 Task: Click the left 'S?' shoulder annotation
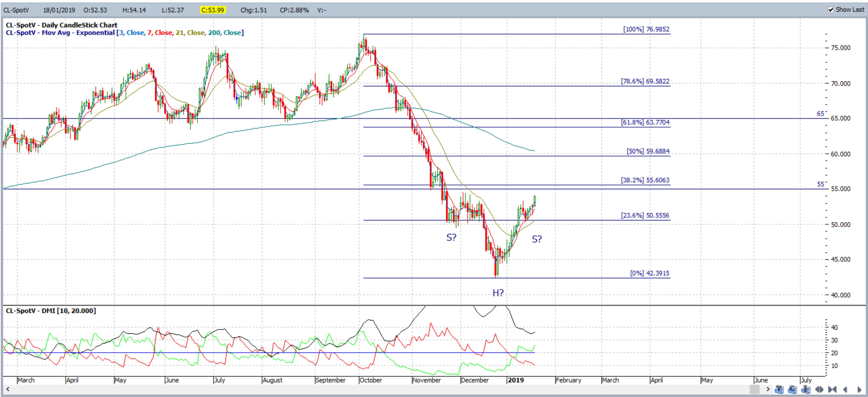451,237
